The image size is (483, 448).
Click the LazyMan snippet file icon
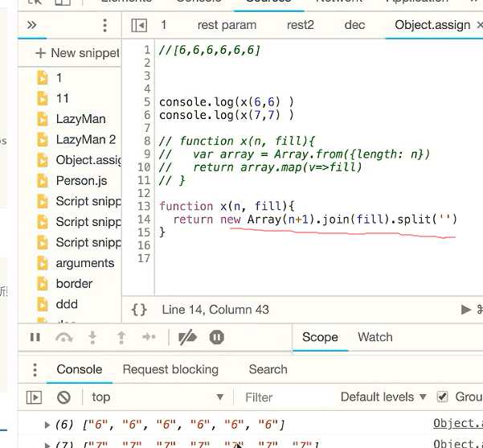pos(43,119)
